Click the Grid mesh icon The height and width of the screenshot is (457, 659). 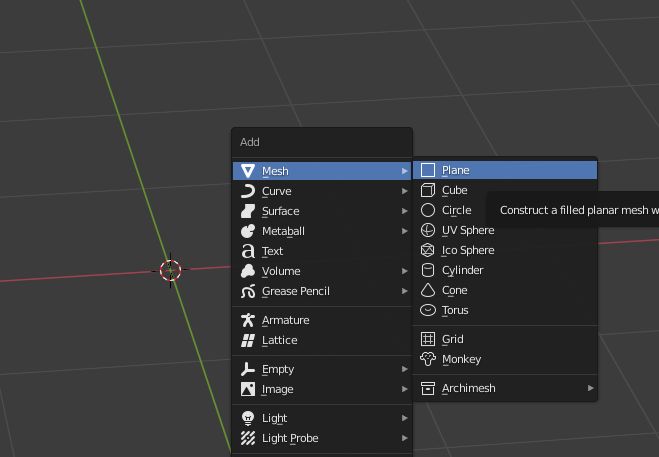click(x=428, y=339)
